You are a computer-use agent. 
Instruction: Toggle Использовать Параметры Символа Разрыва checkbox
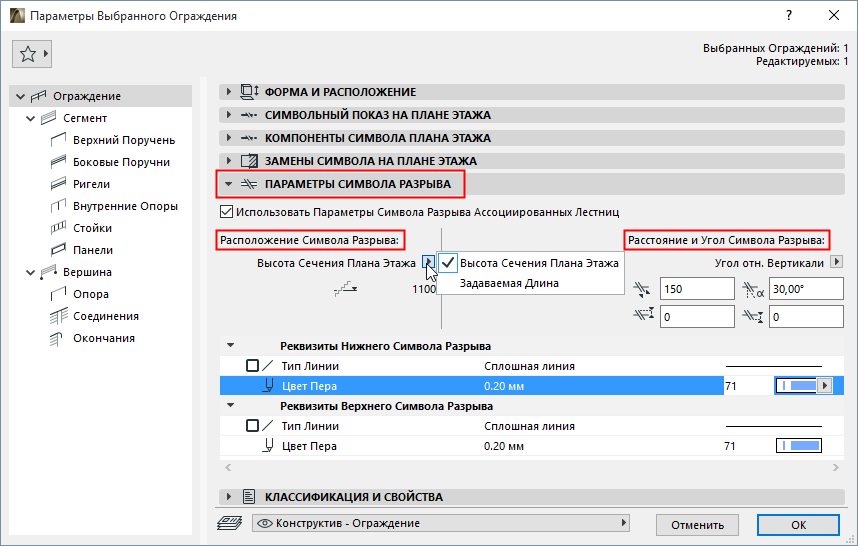tap(226, 212)
